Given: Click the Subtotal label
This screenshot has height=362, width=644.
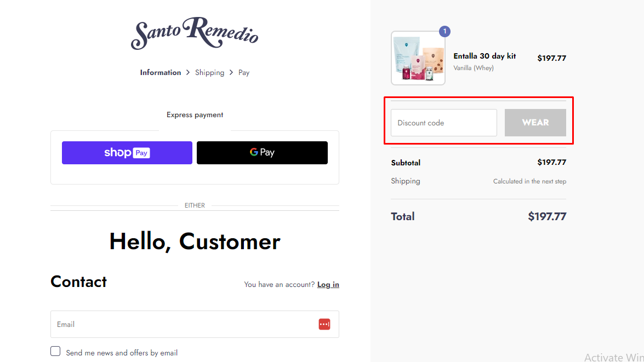Looking at the screenshot, I should [406, 163].
